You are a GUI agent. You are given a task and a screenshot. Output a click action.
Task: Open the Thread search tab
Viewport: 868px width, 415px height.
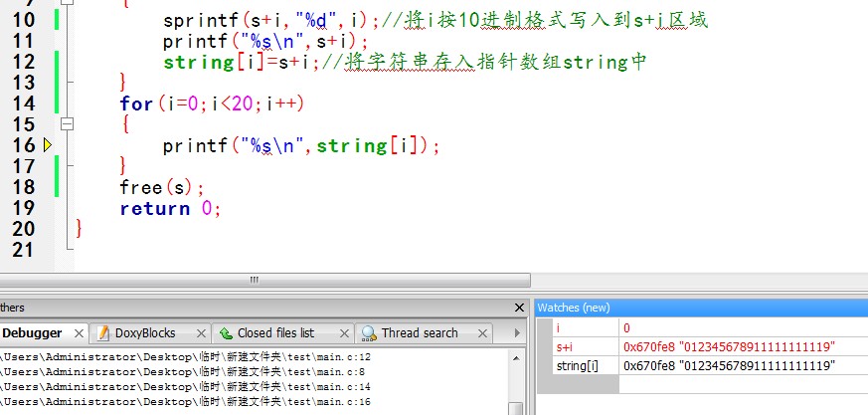tap(420, 333)
